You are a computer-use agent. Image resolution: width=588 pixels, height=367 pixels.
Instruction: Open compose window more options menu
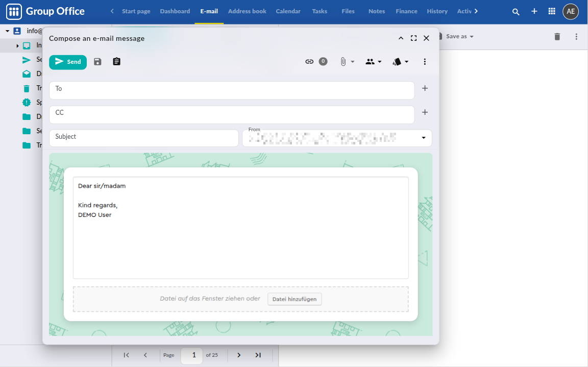425,61
